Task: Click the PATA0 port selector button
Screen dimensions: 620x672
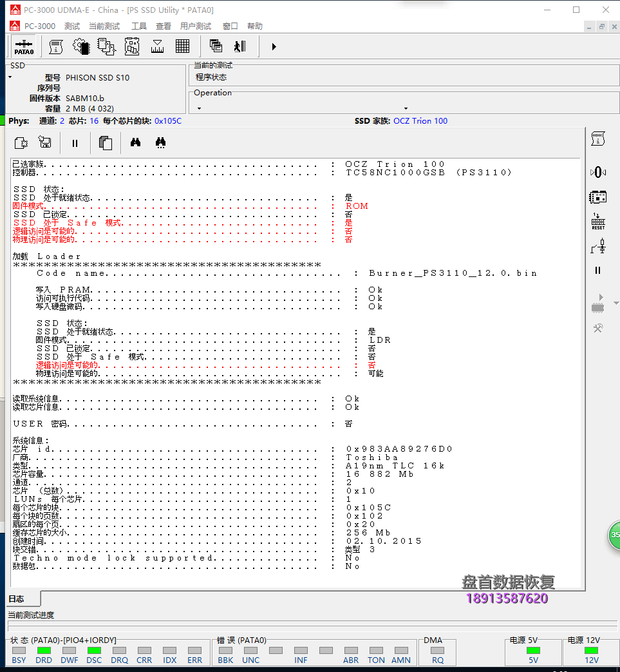Action: (24, 47)
